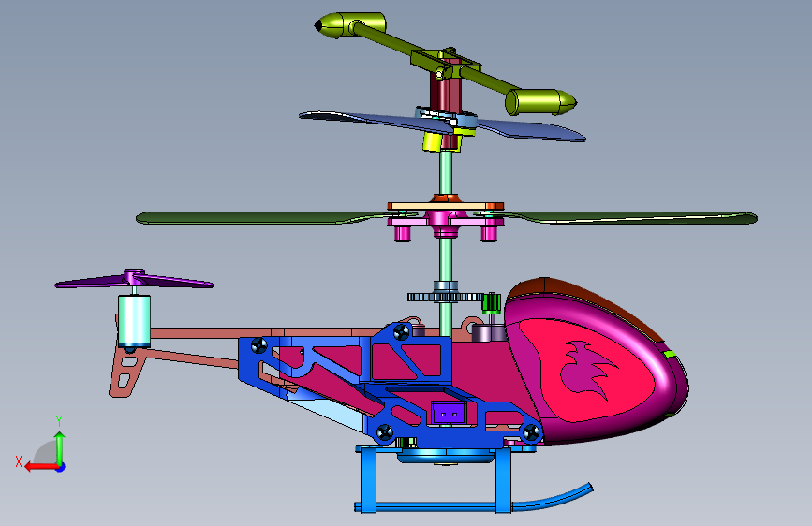The height and width of the screenshot is (526, 812).
Task: Click the blue Z axis ball on the triad
Action: click(61, 467)
